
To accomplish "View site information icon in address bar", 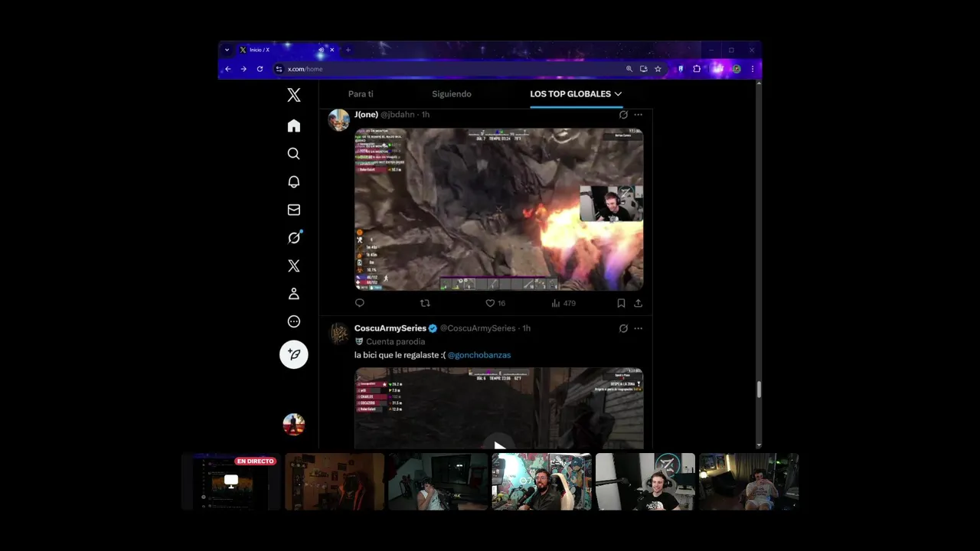I will 279,69.
